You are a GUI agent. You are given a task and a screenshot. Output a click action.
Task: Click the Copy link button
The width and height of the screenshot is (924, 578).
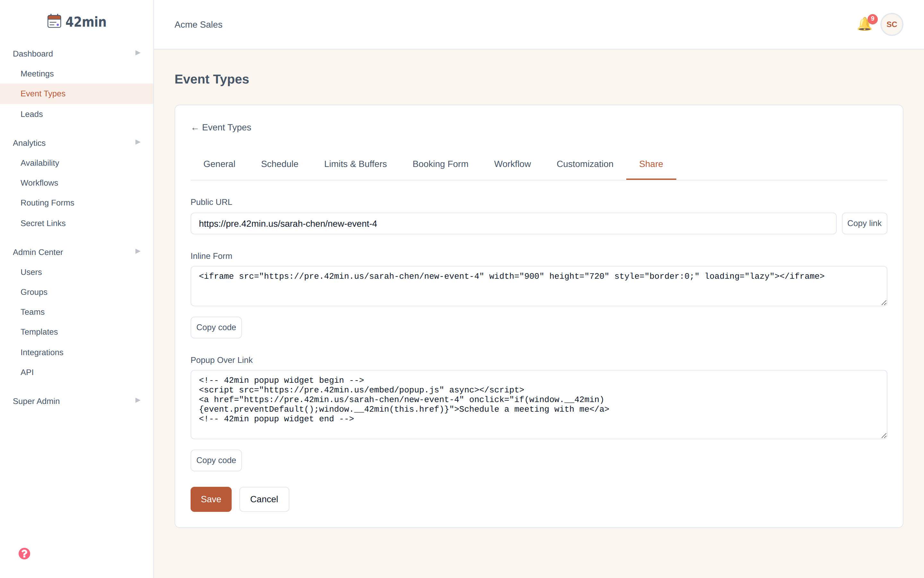pyautogui.click(x=864, y=223)
